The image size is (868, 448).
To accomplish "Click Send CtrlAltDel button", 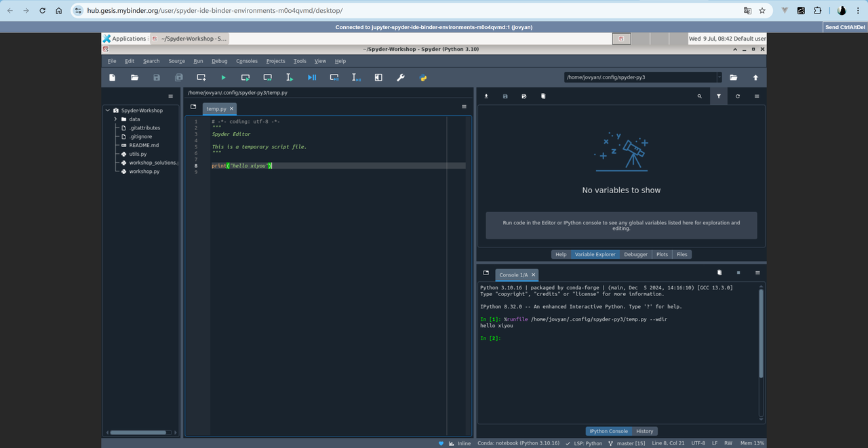I will tap(844, 27).
